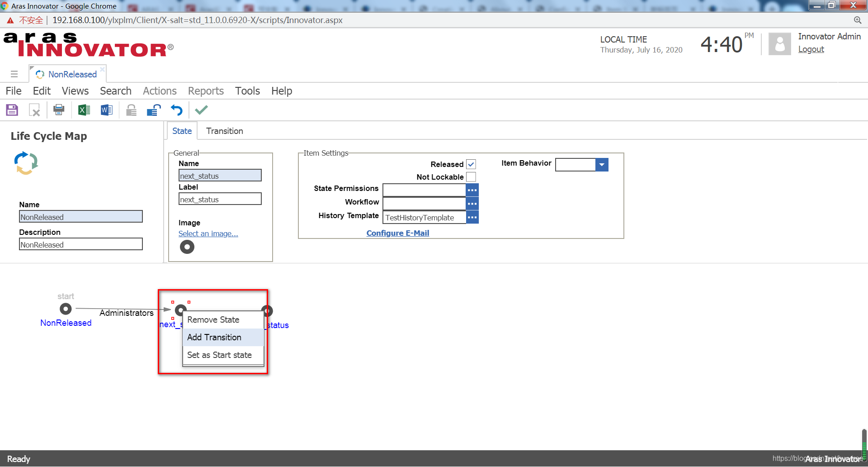Choose Add Transition from context menu
This screenshot has width=868, height=467.
pyautogui.click(x=223, y=337)
